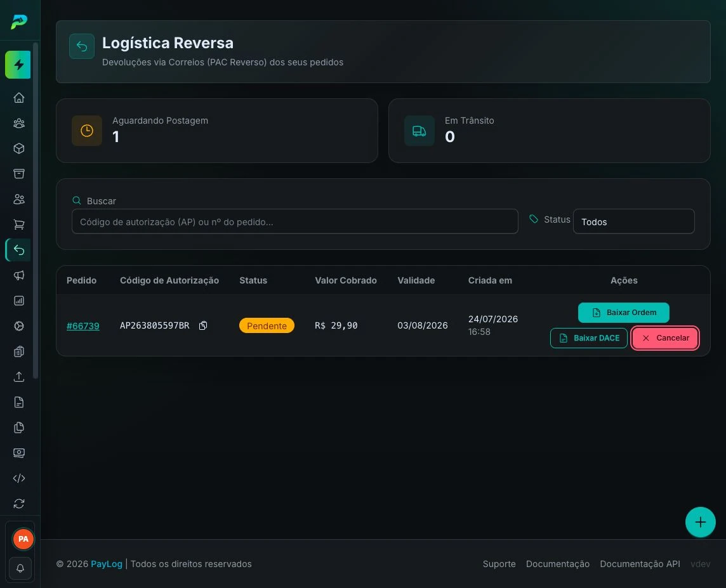
Task: Cancel the reverse order #66739
Action: click(x=665, y=338)
